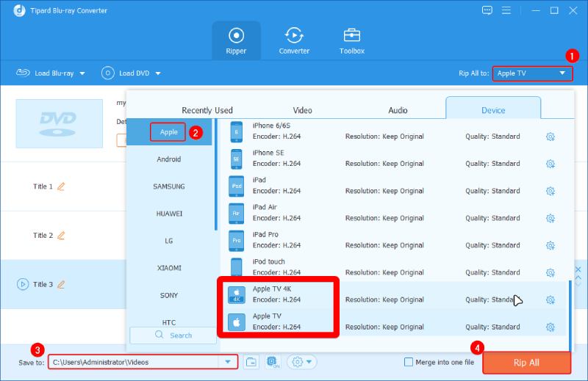Click the iPod touch device icon
The height and width of the screenshot is (381, 588).
(236, 266)
